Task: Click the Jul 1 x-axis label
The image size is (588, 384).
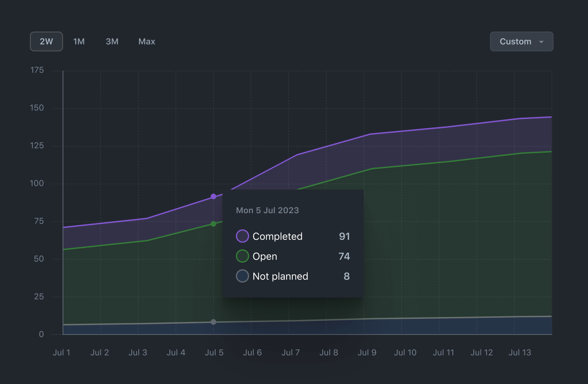Action: pyautogui.click(x=61, y=352)
